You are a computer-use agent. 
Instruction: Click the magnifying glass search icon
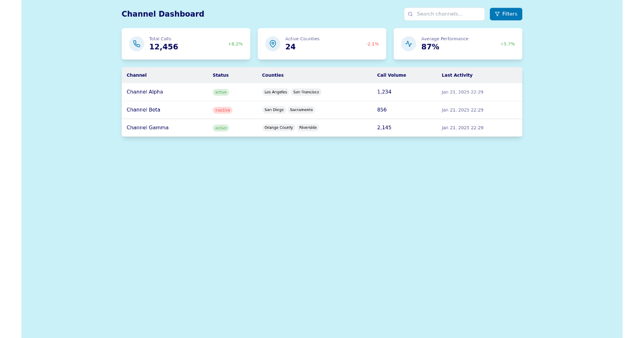411,14
